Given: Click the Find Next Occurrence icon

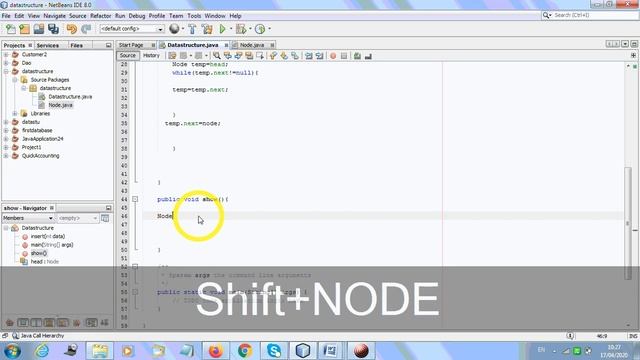Looking at the screenshot, I should 238,56.
